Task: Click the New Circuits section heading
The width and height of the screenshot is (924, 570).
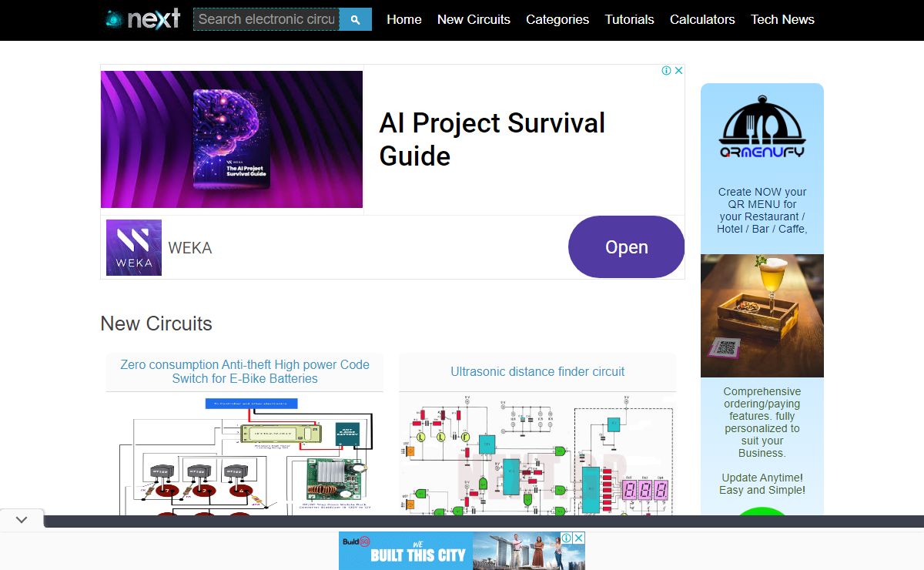Action: (156, 324)
